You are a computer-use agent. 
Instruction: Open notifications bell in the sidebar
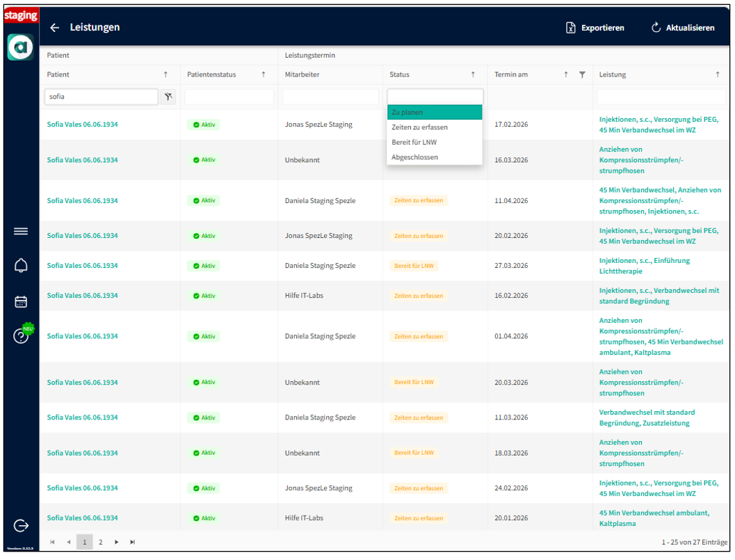21,266
